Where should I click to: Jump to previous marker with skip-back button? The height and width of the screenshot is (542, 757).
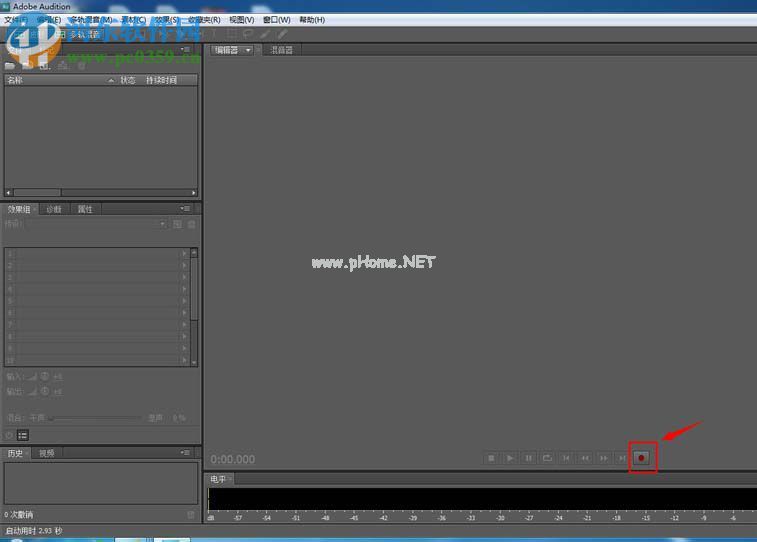[566, 458]
